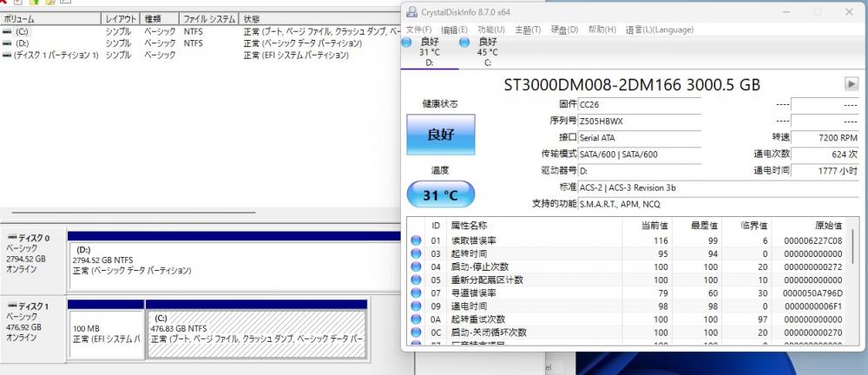Click the 種類 column header
The image size is (868, 375).
(160, 19)
